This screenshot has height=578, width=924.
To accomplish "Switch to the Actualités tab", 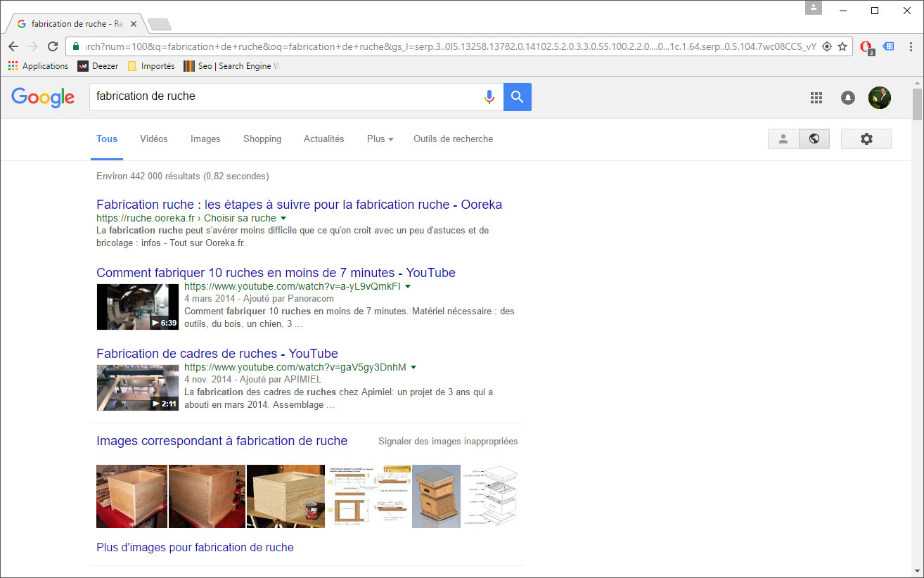I will tap(324, 139).
